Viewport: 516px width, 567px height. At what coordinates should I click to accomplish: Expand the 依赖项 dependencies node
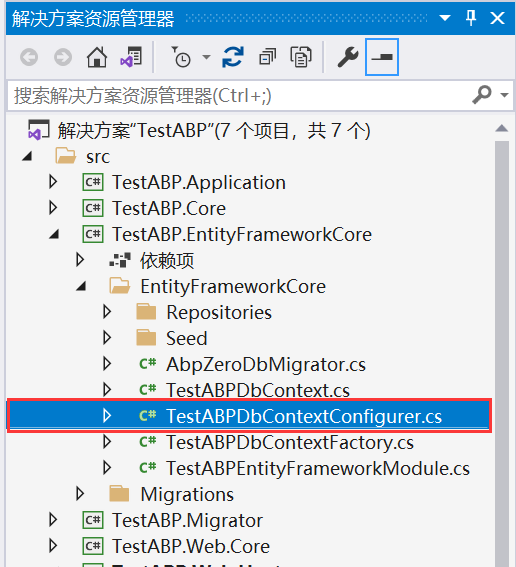pyautogui.click(x=80, y=260)
